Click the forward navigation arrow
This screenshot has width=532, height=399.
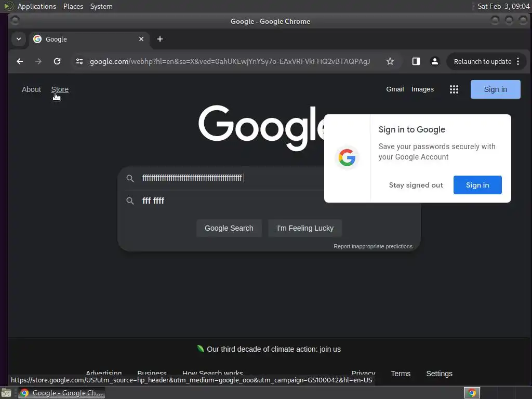tap(38, 61)
